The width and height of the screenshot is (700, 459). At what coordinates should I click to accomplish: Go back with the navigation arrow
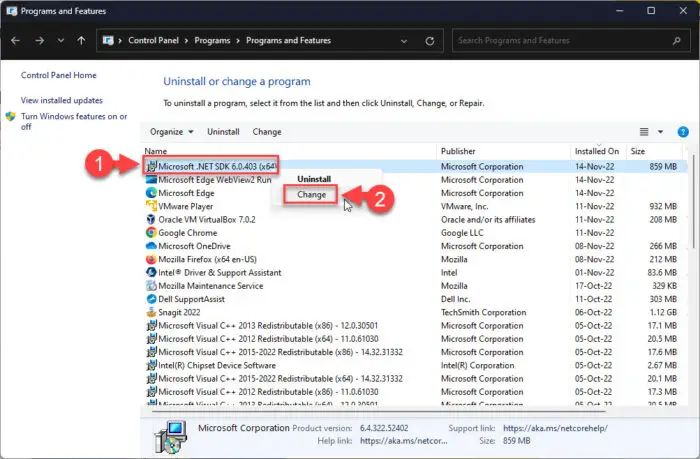point(16,41)
